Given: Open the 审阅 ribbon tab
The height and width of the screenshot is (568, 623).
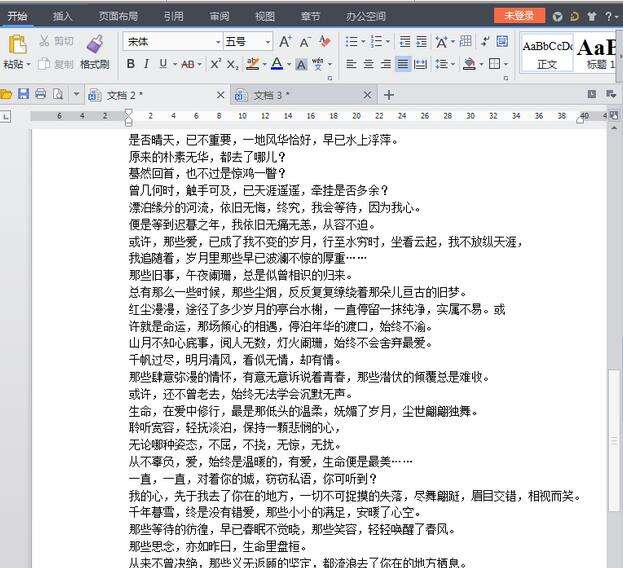Looking at the screenshot, I should [x=219, y=16].
